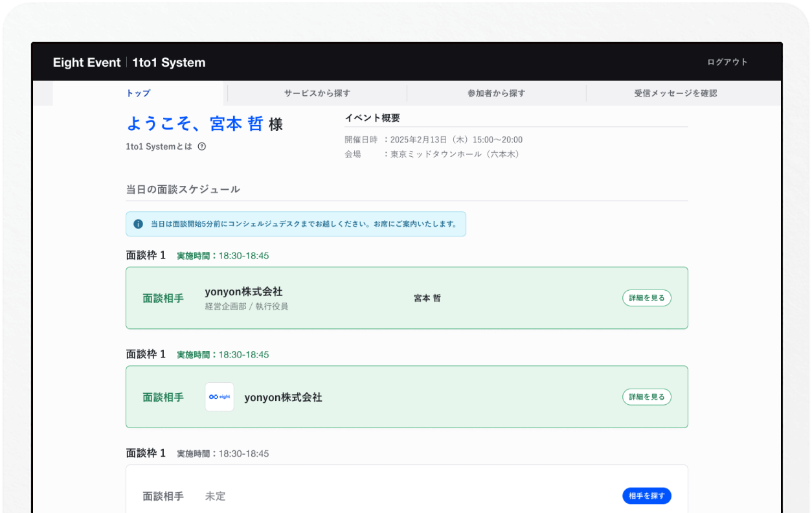
Task: Open the サービスから探す tab
Action: [x=317, y=93]
